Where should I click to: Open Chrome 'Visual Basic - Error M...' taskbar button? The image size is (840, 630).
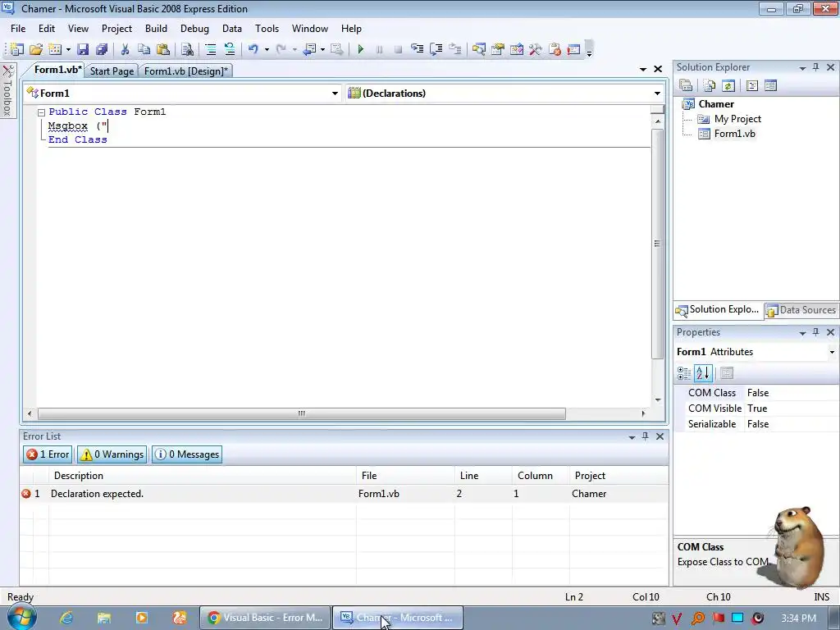tap(265, 618)
